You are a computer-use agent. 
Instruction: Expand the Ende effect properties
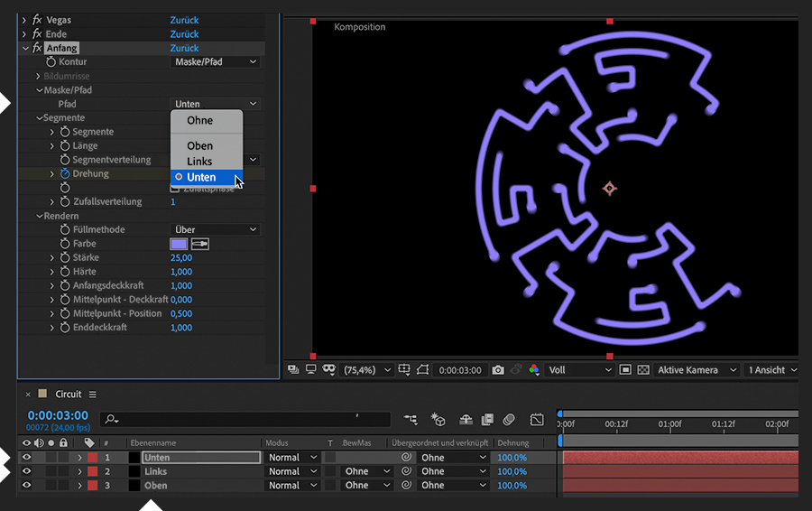pyautogui.click(x=25, y=34)
